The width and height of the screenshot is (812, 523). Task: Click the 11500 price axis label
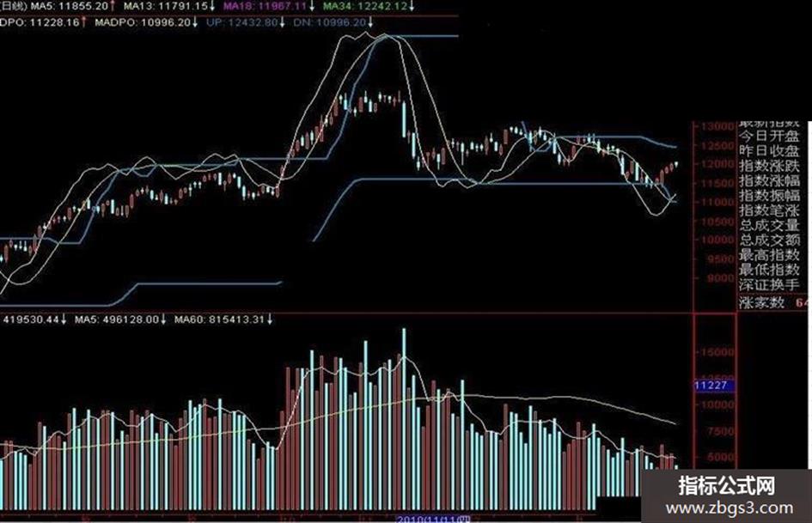(717, 184)
